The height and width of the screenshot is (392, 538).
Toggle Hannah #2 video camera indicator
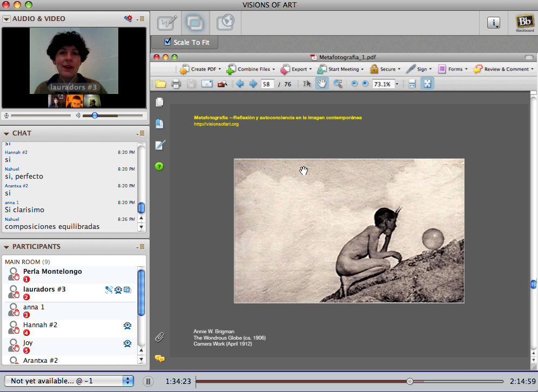127,326
